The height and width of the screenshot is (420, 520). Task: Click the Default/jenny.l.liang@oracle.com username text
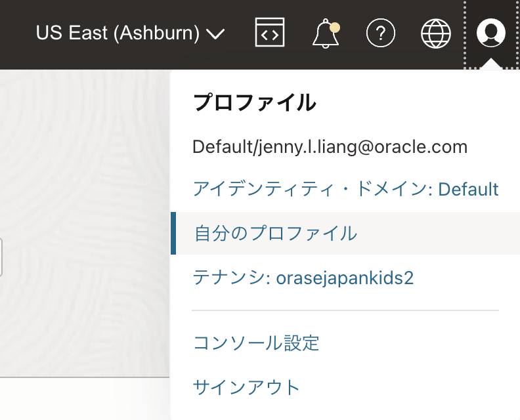(x=330, y=146)
